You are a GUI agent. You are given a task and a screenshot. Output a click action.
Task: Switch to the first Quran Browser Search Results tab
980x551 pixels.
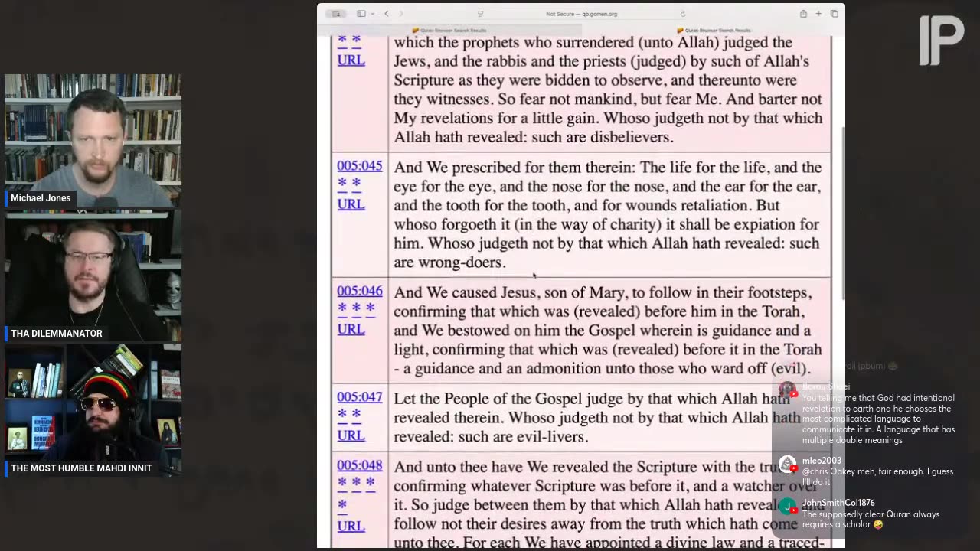click(450, 30)
